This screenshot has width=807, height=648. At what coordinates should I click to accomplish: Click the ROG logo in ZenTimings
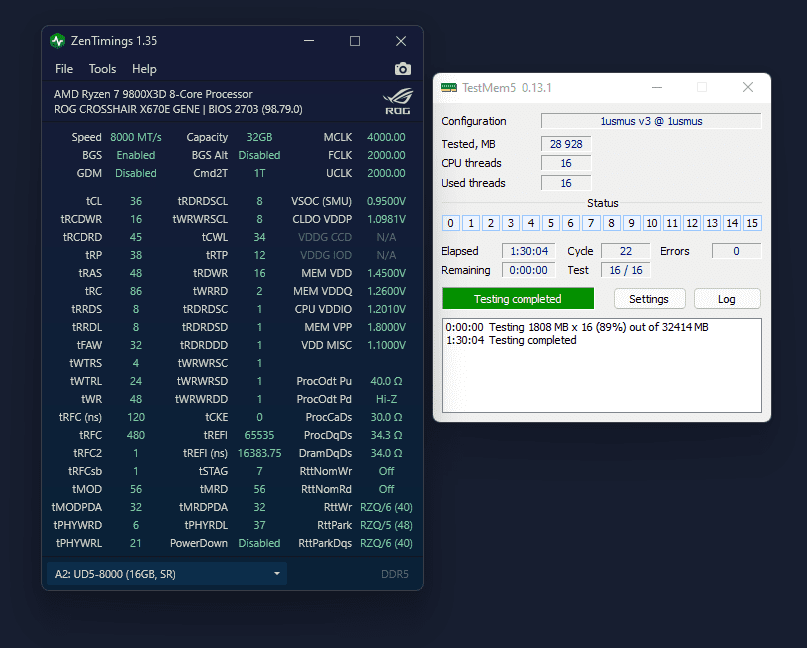[397, 101]
